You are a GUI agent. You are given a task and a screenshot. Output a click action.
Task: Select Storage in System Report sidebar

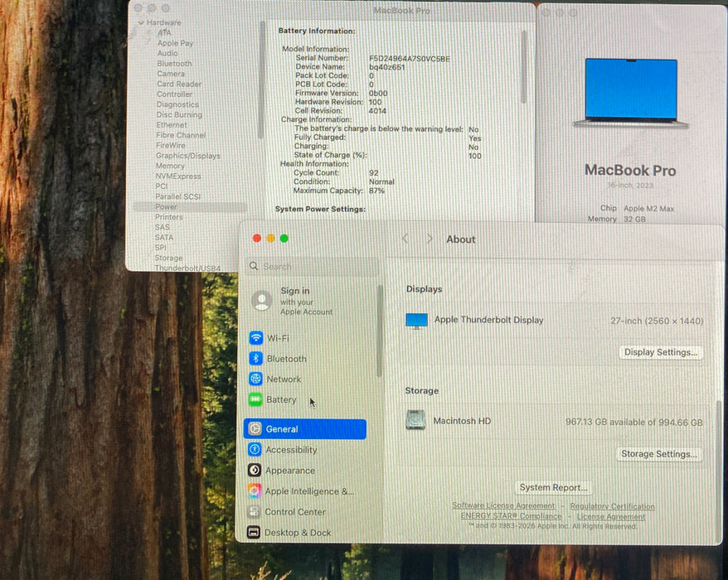pos(168,258)
